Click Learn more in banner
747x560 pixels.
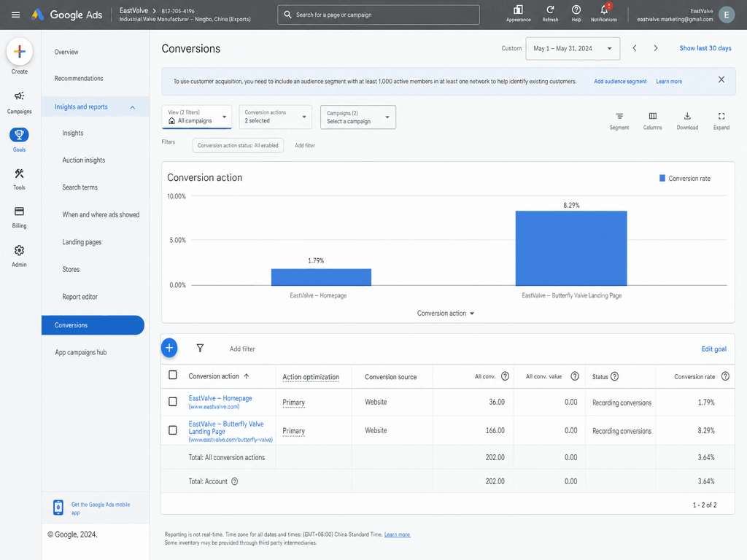669,82
